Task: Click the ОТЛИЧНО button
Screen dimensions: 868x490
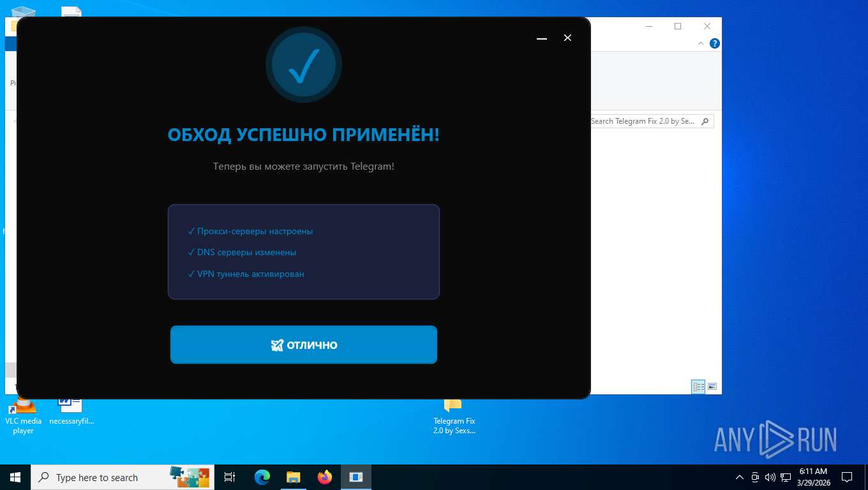Action: tap(304, 345)
